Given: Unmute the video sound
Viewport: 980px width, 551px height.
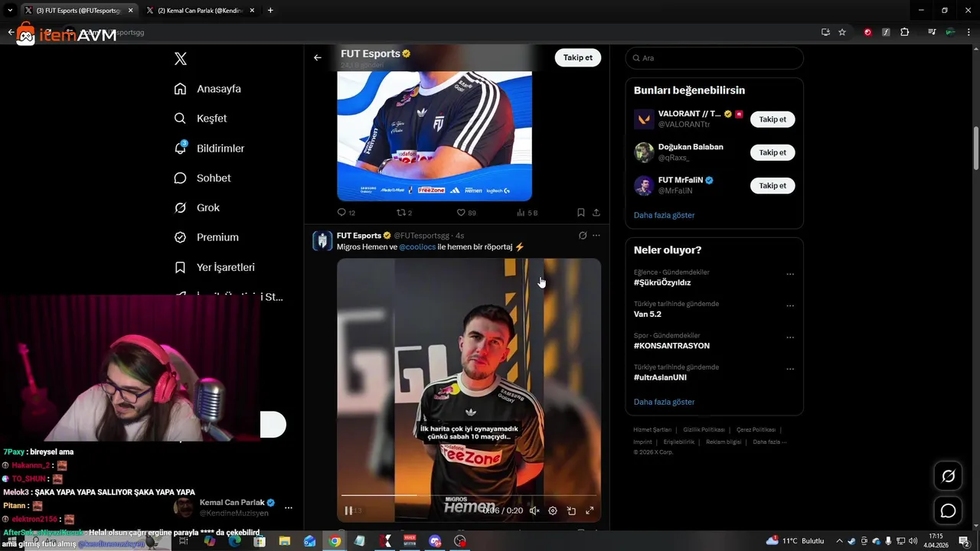Looking at the screenshot, I should pos(534,510).
